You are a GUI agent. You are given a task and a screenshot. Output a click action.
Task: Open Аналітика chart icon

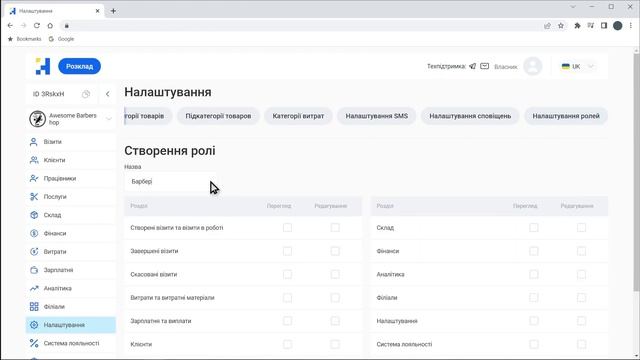(x=34, y=288)
